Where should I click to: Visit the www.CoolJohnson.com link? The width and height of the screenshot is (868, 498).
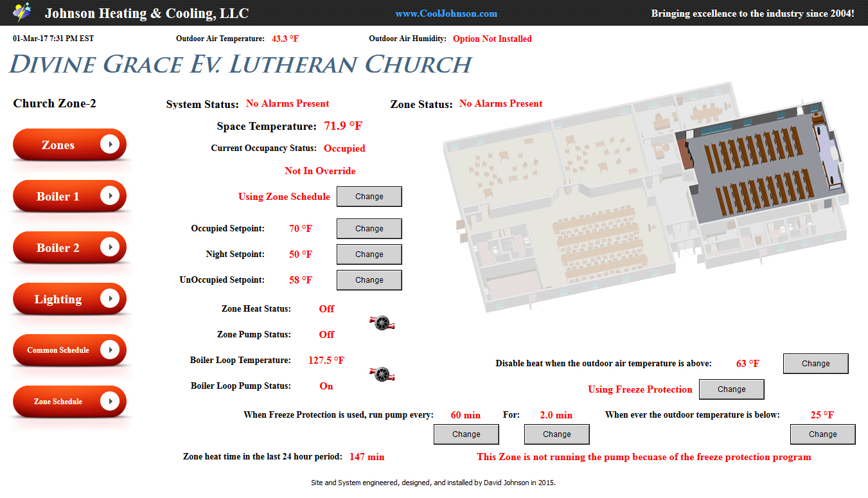pos(446,13)
